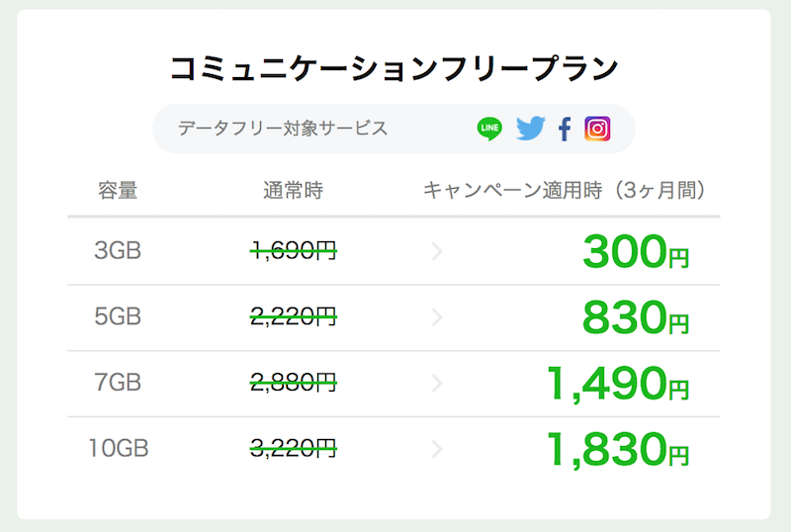Image resolution: width=791 pixels, height=532 pixels.
Task: Click the 通常時 column header
Action: point(293,190)
